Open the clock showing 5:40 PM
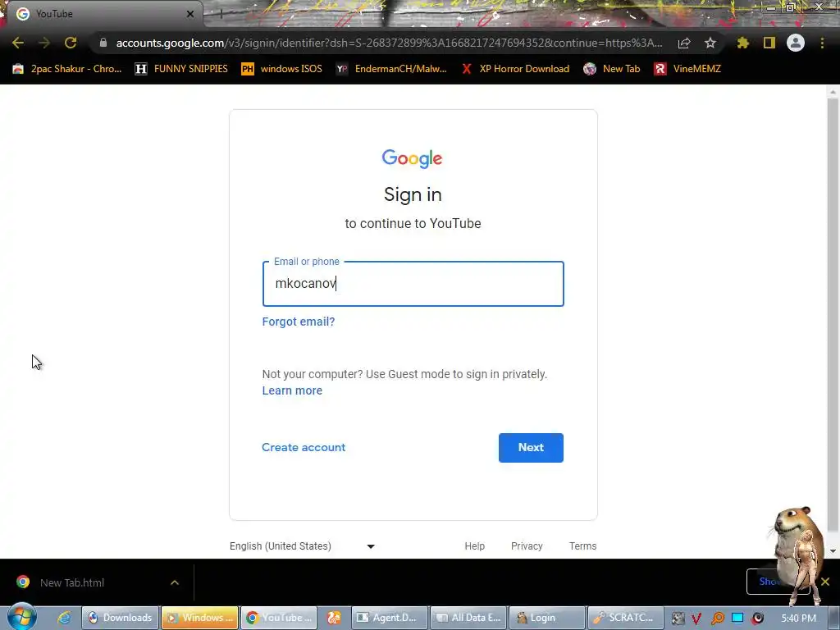840x630 pixels. pyautogui.click(x=799, y=619)
